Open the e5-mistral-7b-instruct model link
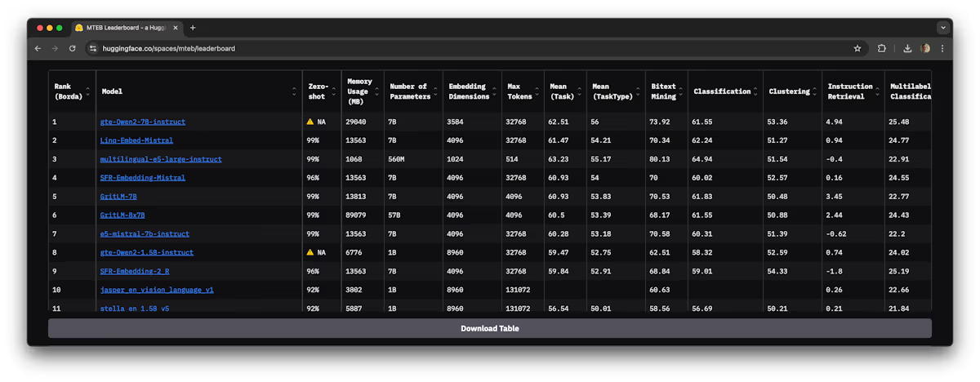The image size is (980, 382). (145, 234)
